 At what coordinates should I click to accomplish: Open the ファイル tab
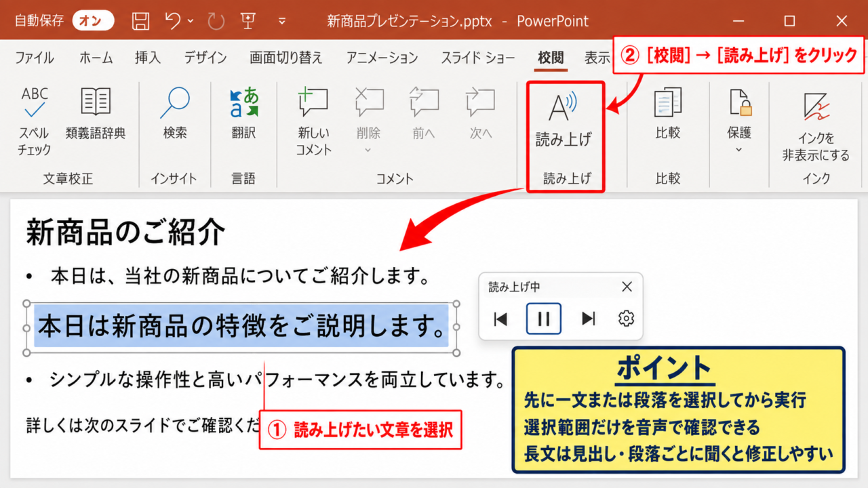click(35, 58)
